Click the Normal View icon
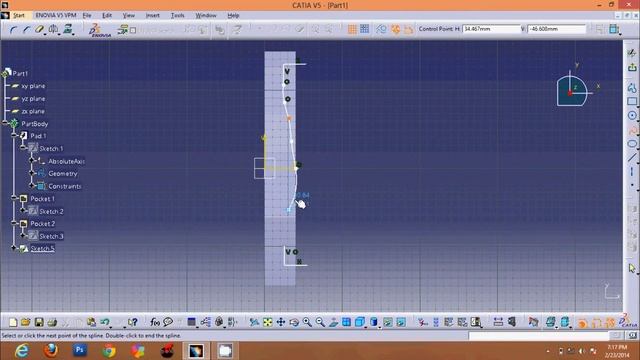Image resolution: width=640 pixels, height=360 pixels. [333, 322]
